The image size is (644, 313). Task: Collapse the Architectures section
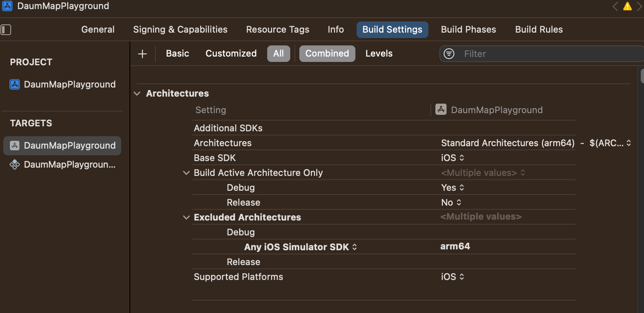[x=137, y=94]
